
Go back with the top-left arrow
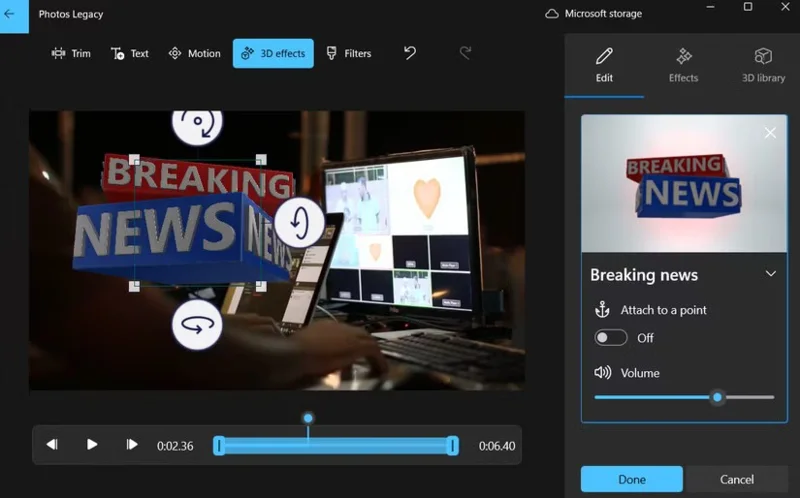click(14, 16)
